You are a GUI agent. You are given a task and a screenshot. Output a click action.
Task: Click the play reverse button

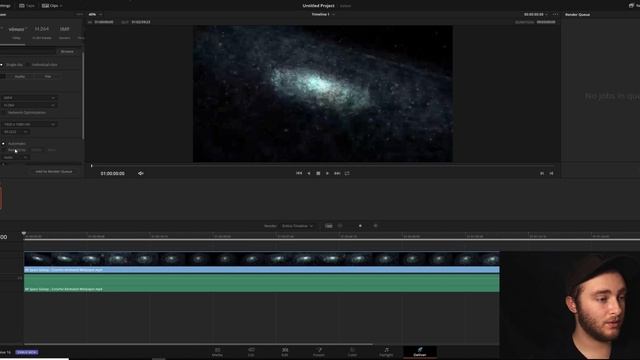pos(309,173)
